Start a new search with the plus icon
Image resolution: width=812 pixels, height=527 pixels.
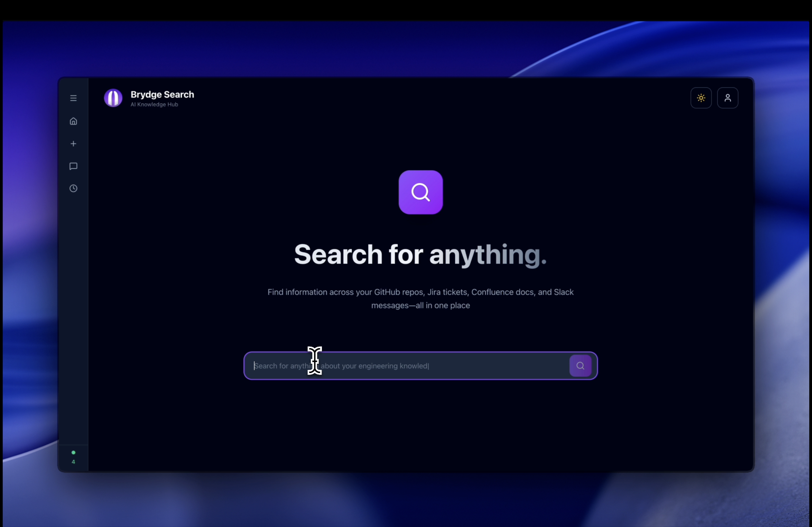point(73,144)
